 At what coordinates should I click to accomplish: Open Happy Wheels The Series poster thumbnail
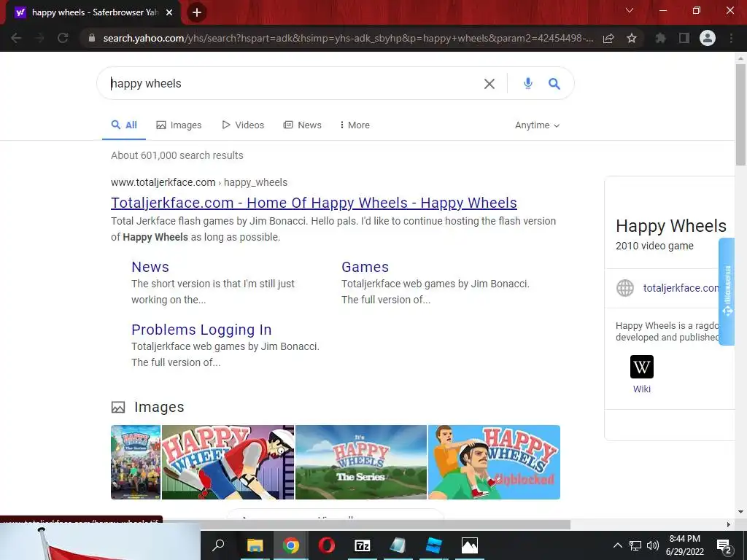click(136, 462)
